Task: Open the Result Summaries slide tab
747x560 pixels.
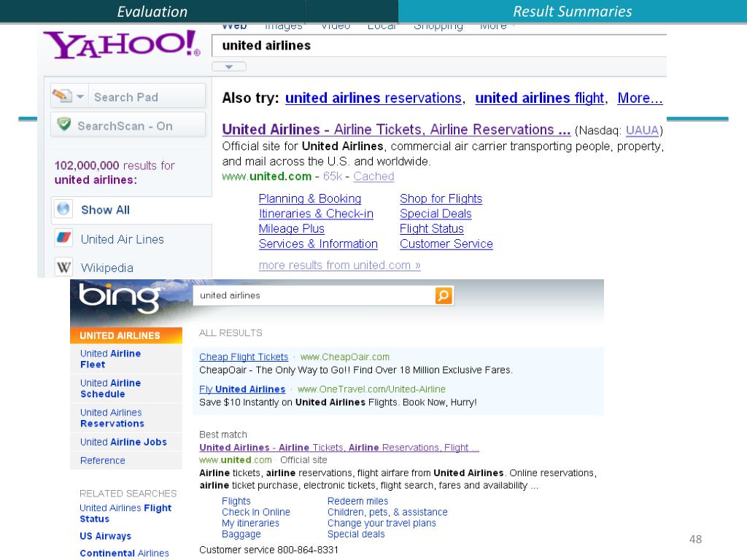Action: coord(572,12)
